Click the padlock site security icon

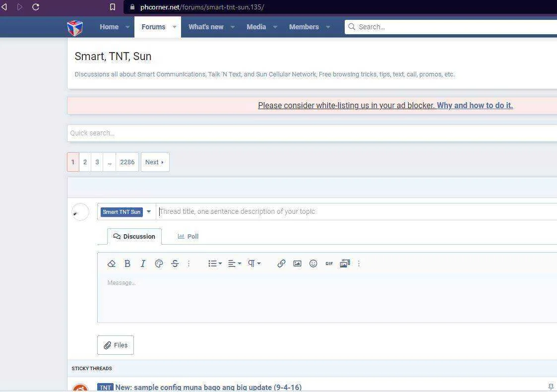coord(132,7)
